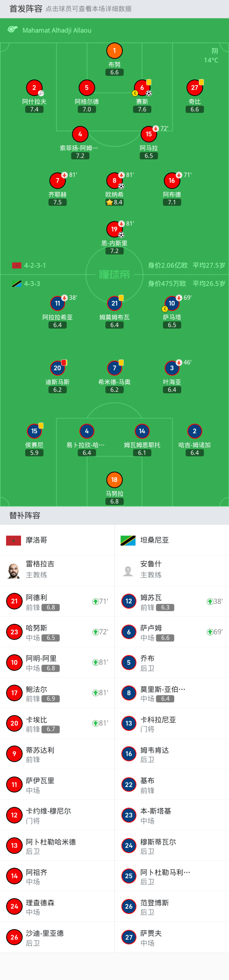Click Tanzania coach 安鲁什 avatar
The height and width of the screenshot is (980, 229).
pyautogui.click(x=128, y=571)
